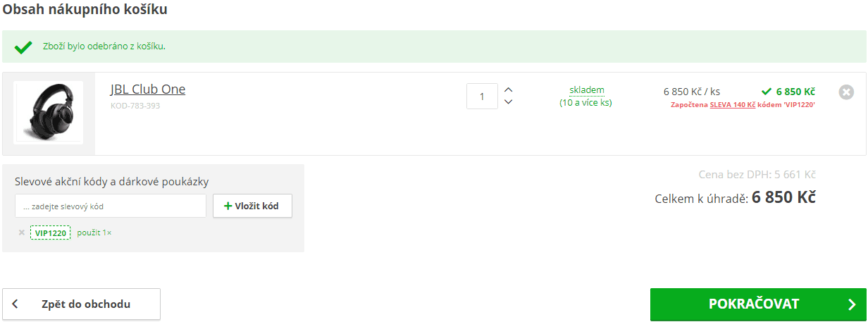Screen dimensions: 868x322
Task: Click the Celkem k úhradě total amount
Action: pyautogui.click(x=783, y=198)
